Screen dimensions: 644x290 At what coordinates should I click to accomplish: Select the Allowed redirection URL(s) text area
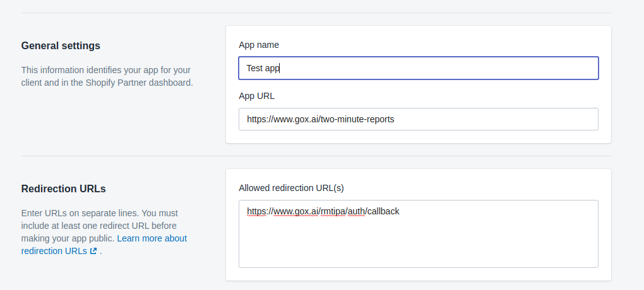(x=419, y=234)
